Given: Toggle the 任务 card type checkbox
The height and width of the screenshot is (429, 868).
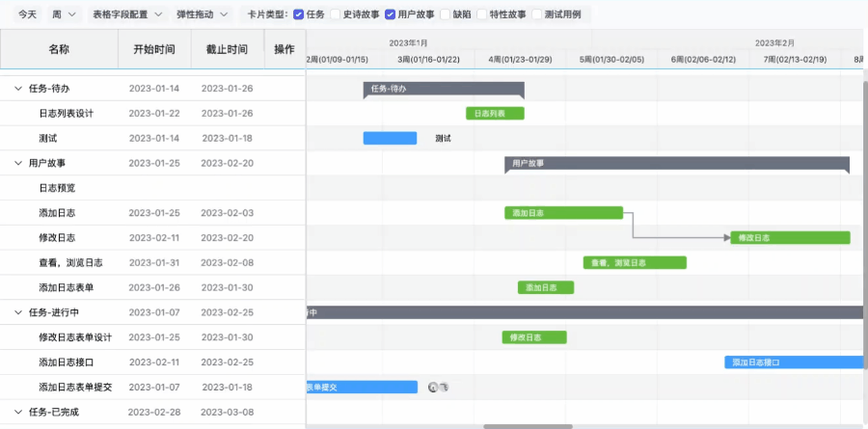Looking at the screenshot, I should (298, 14).
